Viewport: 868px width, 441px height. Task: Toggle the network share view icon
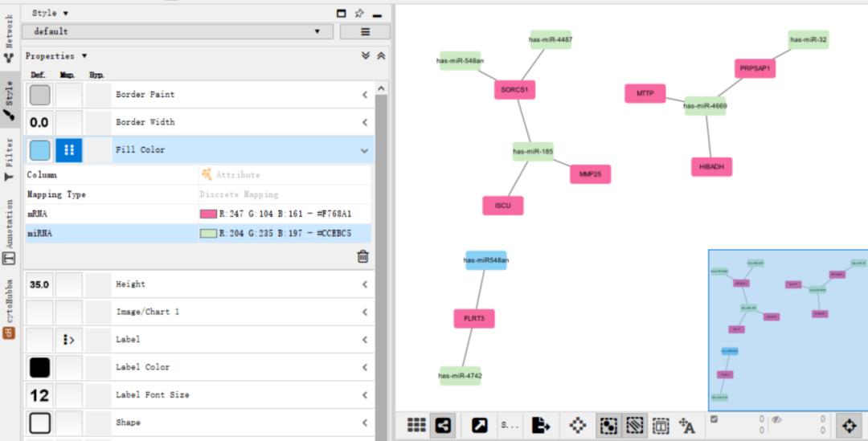[x=443, y=425]
